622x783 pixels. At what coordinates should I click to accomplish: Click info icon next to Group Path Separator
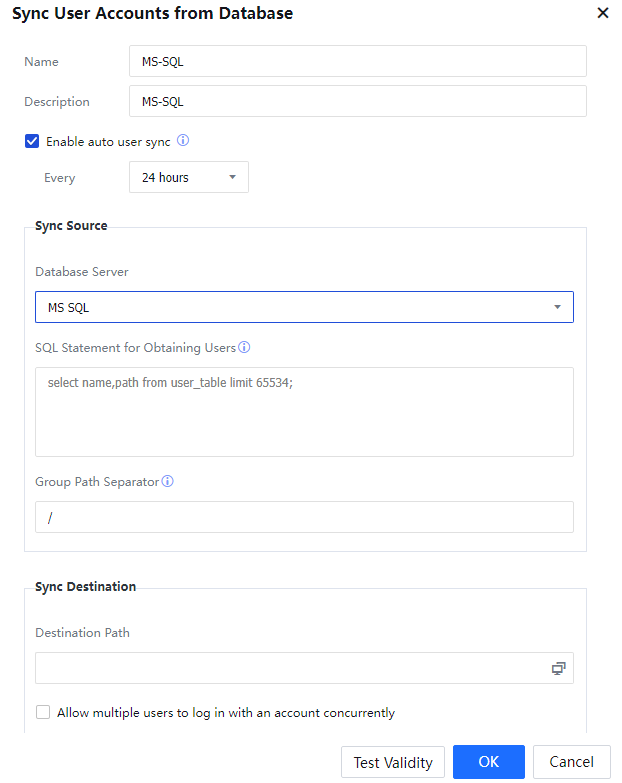[168, 481]
